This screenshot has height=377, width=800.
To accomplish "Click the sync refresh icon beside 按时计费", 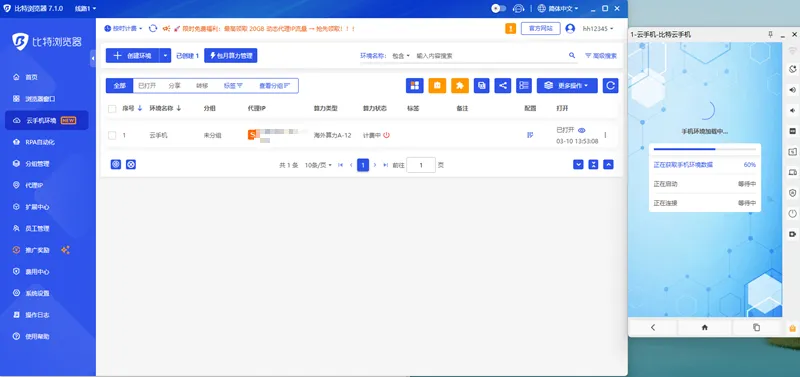I will (153, 29).
